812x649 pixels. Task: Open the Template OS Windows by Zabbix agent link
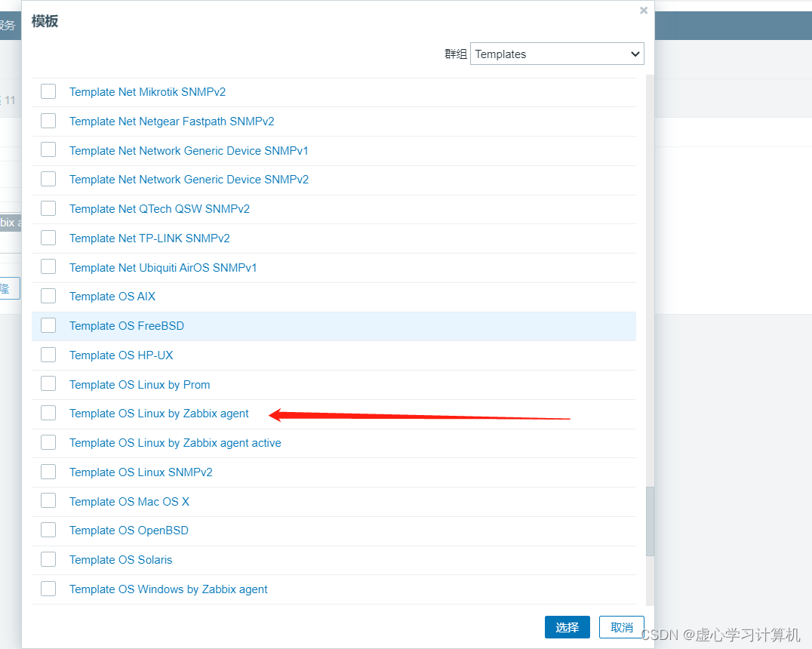coord(168,589)
